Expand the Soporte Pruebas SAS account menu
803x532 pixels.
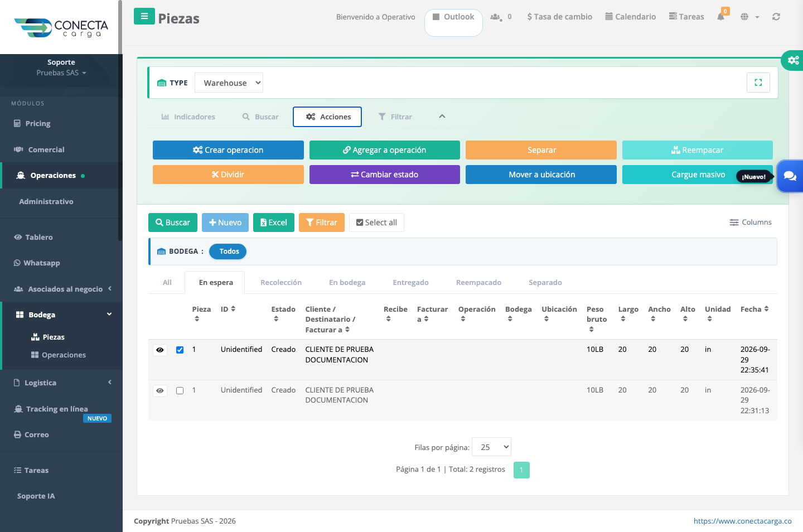[x=61, y=67]
